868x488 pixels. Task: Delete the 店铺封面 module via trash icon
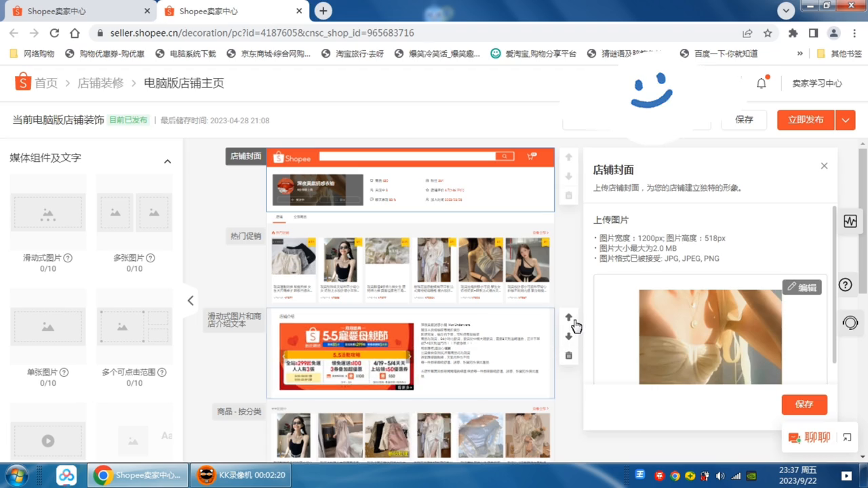coord(568,195)
